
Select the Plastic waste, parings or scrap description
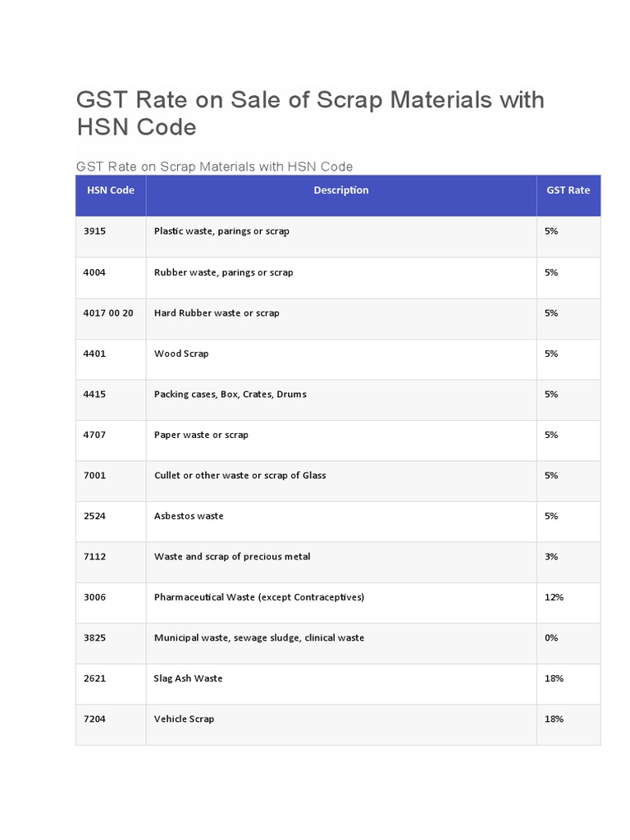221,231
